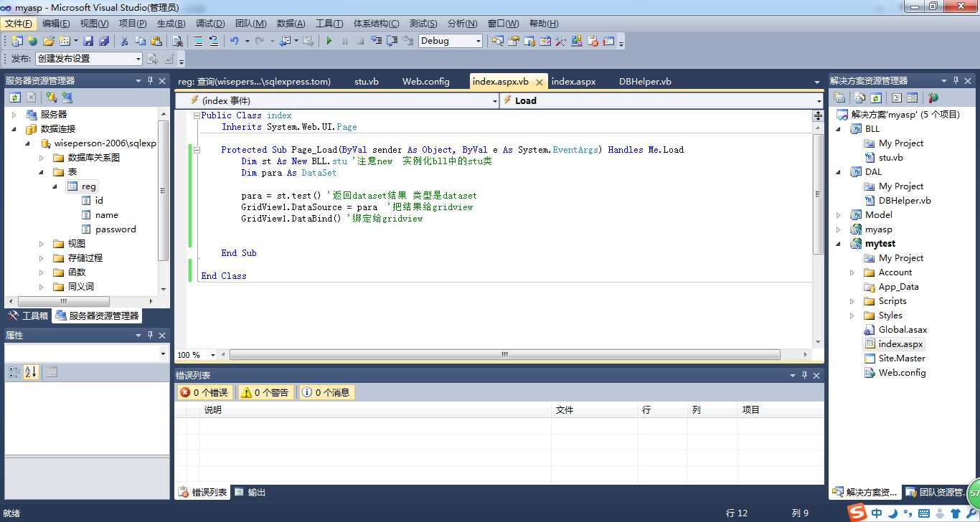The image size is (980, 522).
Task: Click the New Project toolbar icon
Action: tap(17, 41)
